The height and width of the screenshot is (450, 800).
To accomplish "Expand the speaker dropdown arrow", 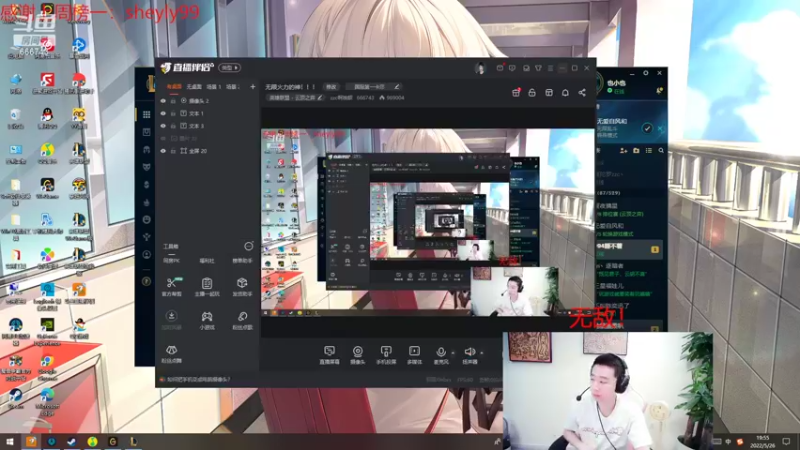I will point(482,353).
